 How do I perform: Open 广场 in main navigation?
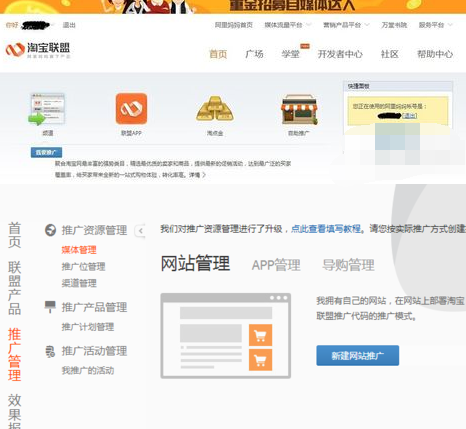pyautogui.click(x=254, y=54)
